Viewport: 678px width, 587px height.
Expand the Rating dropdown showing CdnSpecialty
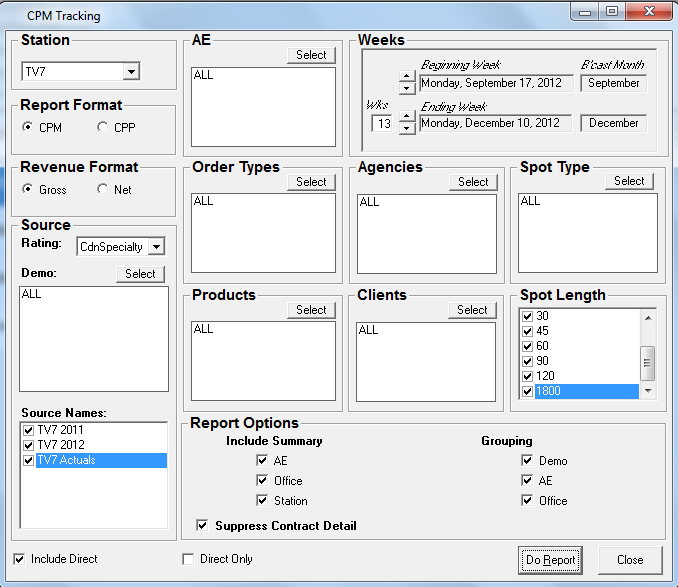[156, 246]
